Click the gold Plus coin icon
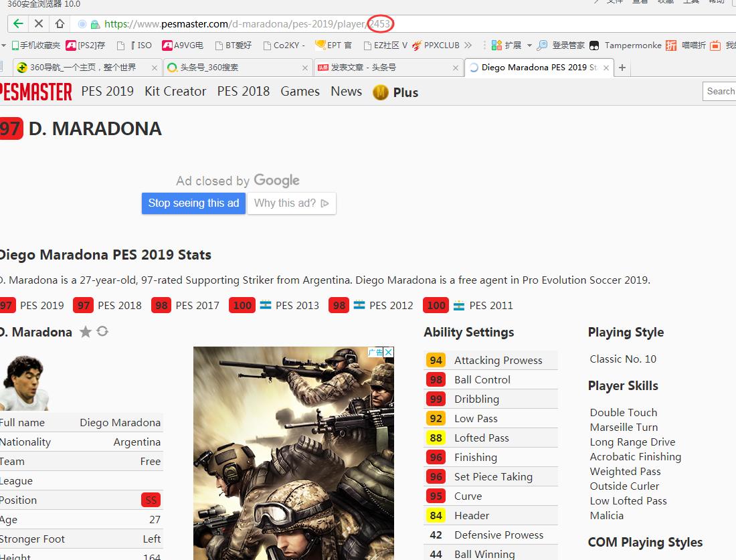The width and height of the screenshot is (736, 560). pyautogui.click(x=381, y=92)
